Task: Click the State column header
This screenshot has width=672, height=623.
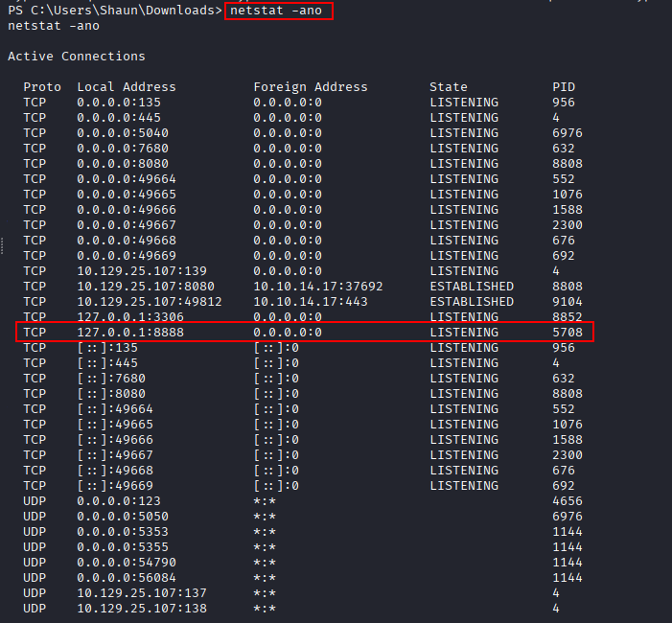Action: pos(449,87)
